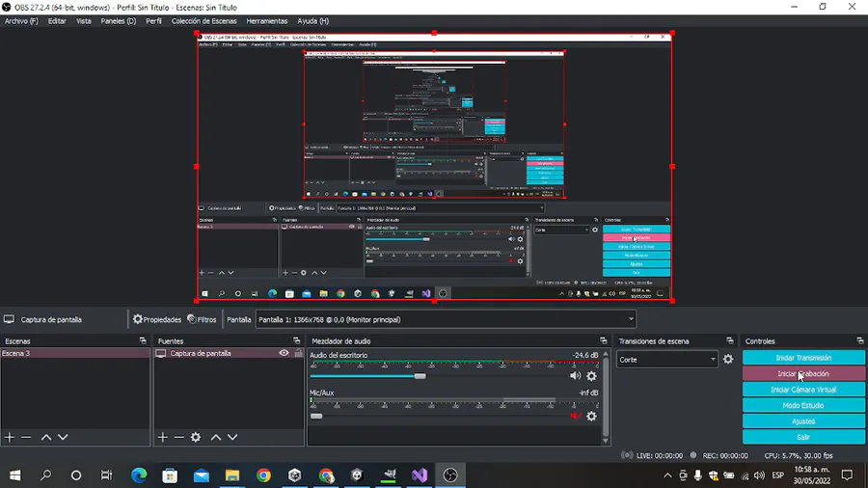Open the Corte transition dropdown

coord(667,360)
